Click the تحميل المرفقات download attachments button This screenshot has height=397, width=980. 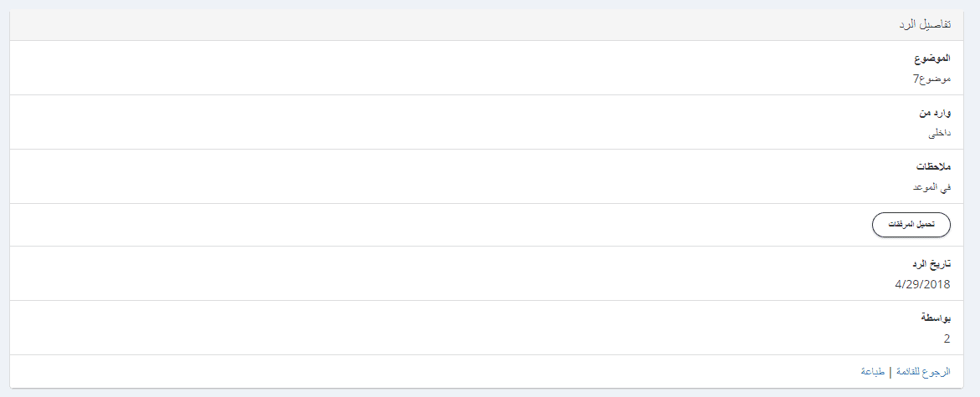coord(911,225)
